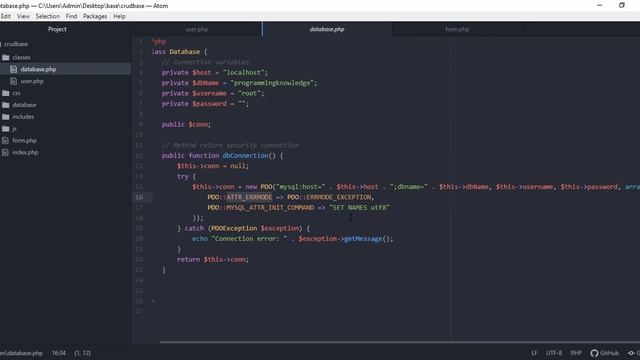Expand the css folder

pos(16,93)
